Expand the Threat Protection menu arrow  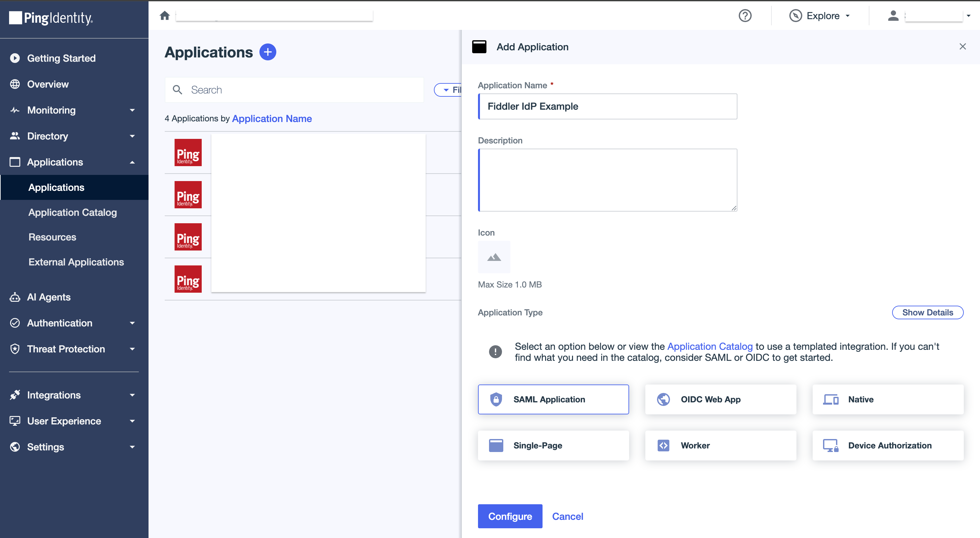132,349
